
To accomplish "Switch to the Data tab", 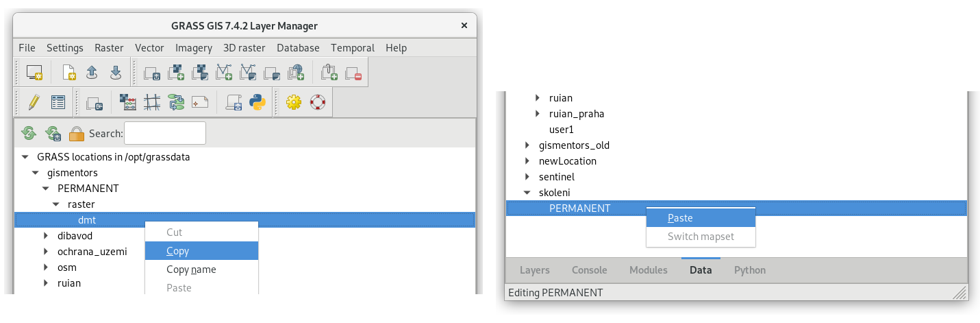I will point(701,270).
